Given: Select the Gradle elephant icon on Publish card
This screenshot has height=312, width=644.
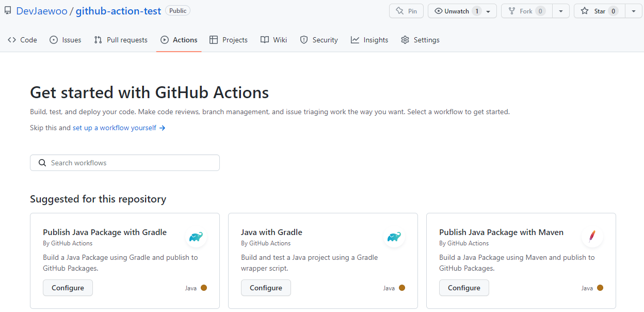Looking at the screenshot, I should tap(196, 237).
